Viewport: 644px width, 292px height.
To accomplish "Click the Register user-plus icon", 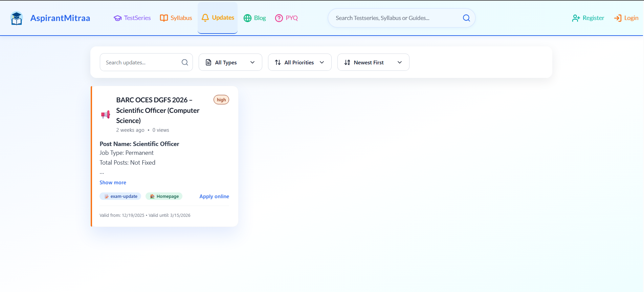I will (576, 18).
